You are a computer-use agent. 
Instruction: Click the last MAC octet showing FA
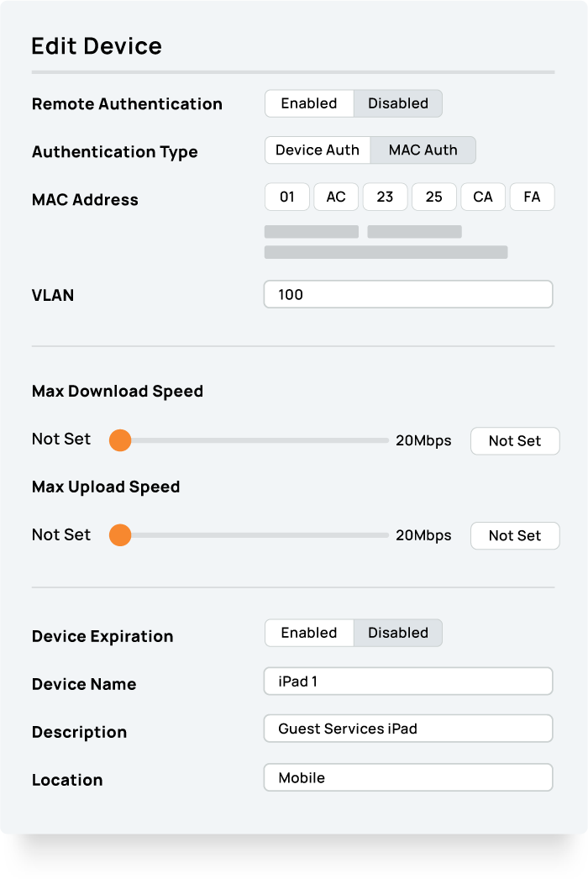(532, 197)
